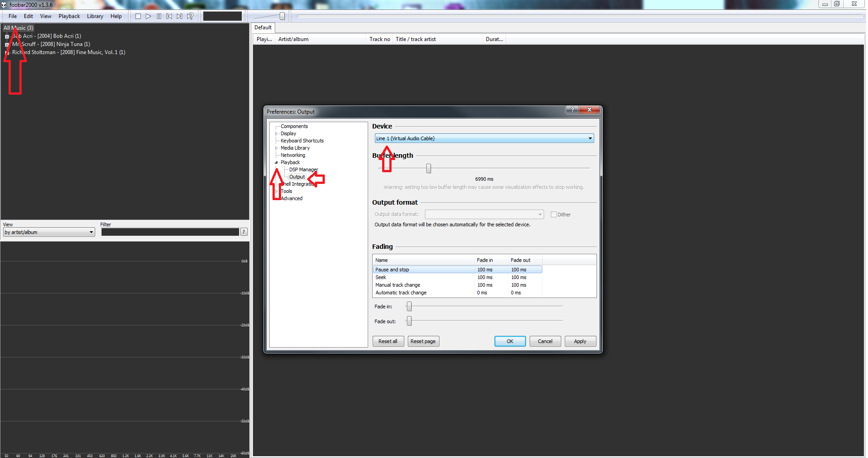Select the 'Manual track change' fading row
868x458 pixels.
(457, 285)
